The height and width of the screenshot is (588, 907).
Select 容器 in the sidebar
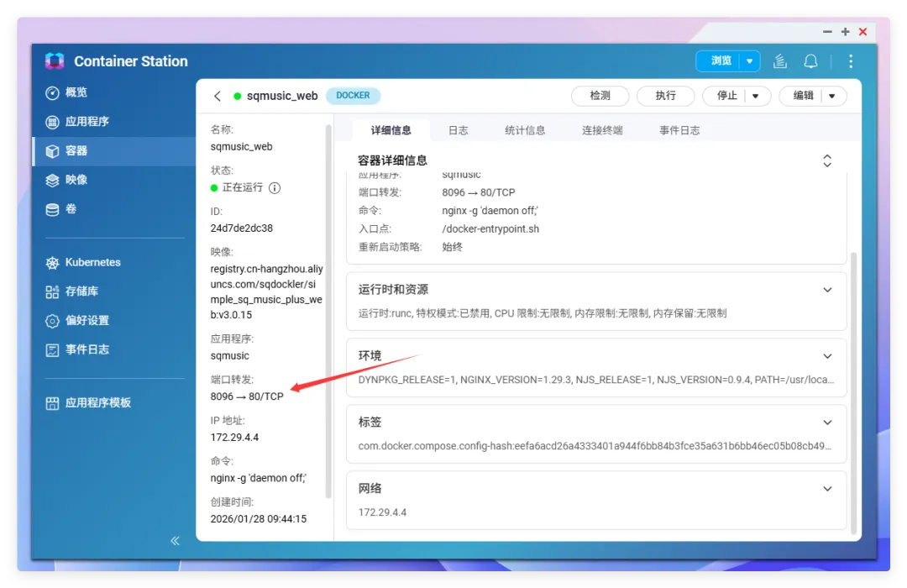[x=113, y=151]
